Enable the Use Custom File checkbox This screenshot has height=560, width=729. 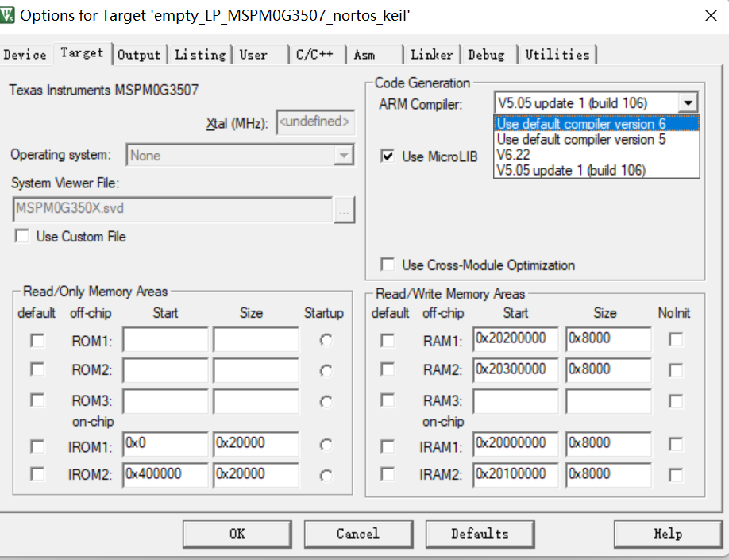[x=22, y=236]
